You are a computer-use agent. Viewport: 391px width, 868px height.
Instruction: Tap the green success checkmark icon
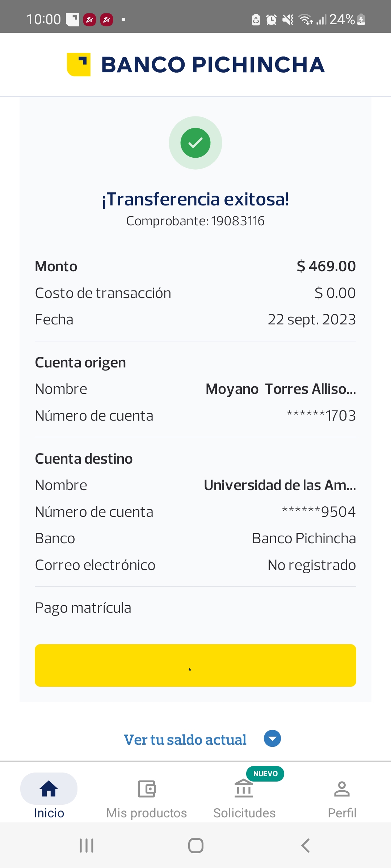195,143
